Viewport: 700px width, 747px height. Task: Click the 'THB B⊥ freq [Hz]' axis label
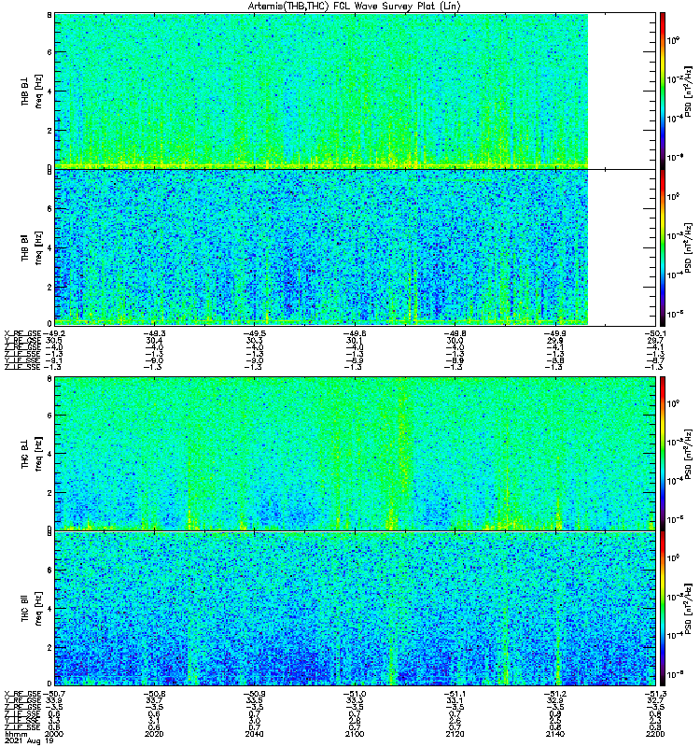(31, 91)
